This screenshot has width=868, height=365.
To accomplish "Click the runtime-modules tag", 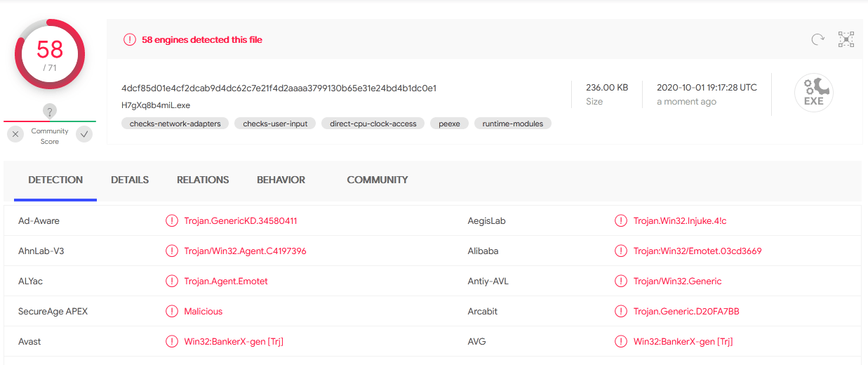I will (513, 124).
